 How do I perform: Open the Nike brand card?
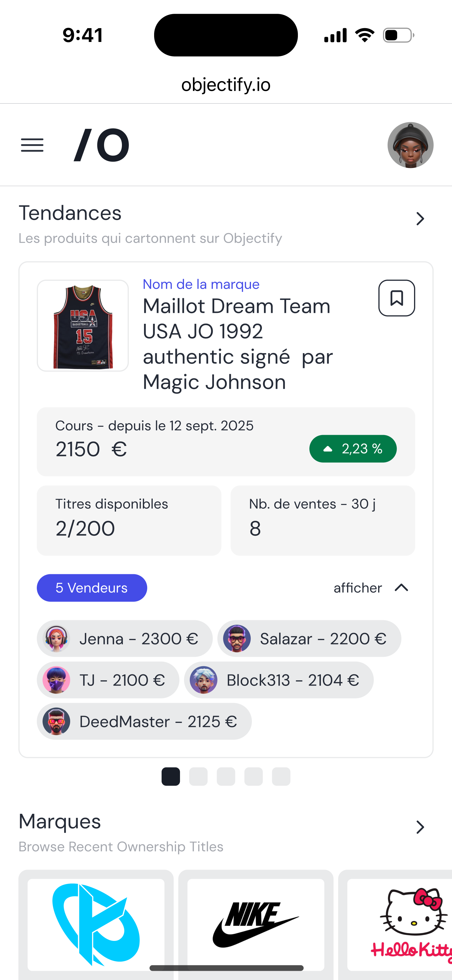(x=256, y=925)
